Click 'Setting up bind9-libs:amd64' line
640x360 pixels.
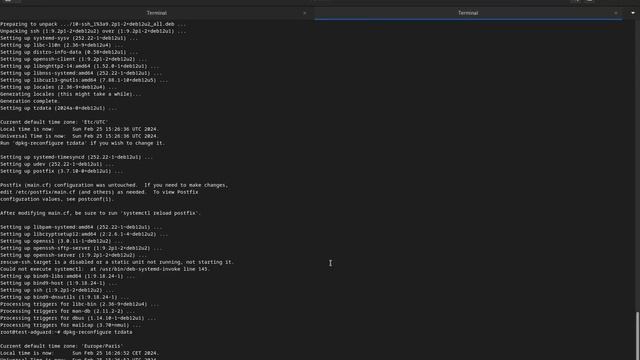68,276
